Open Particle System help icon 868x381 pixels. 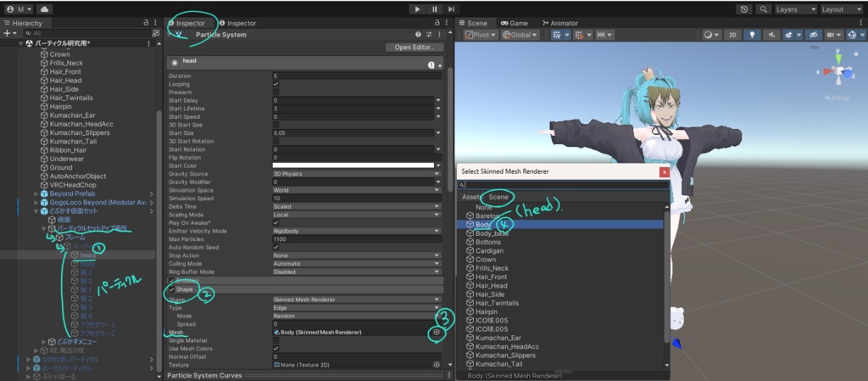point(419,34)
